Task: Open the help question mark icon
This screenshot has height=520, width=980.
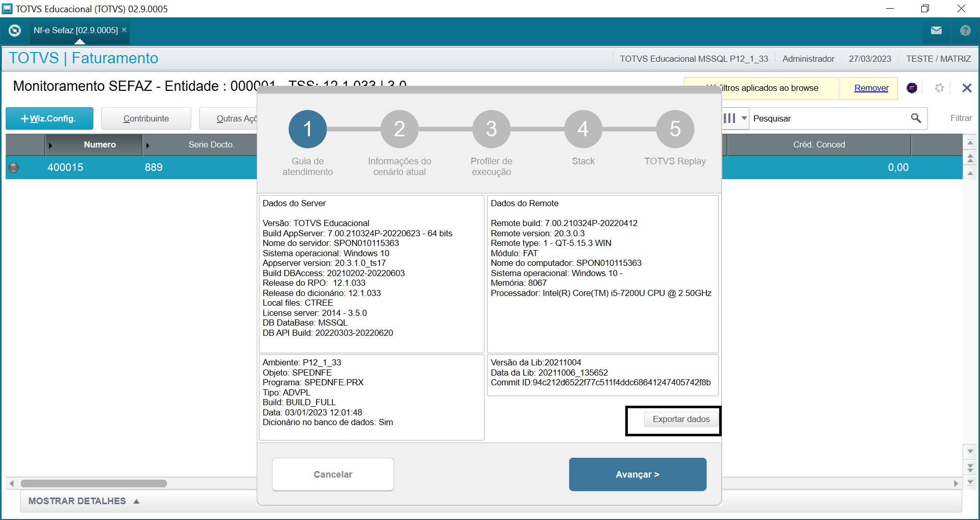Action: [965, 31]
